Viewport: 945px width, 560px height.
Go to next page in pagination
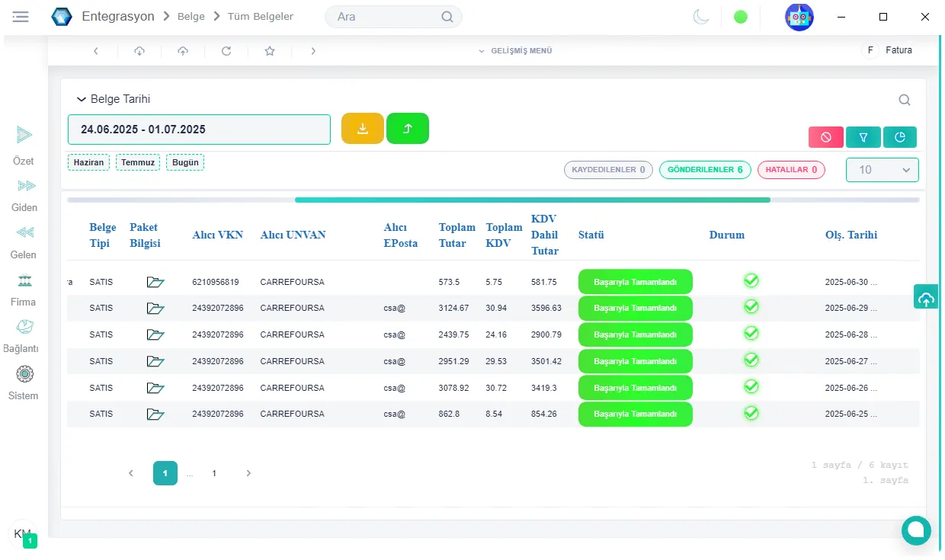248,473
